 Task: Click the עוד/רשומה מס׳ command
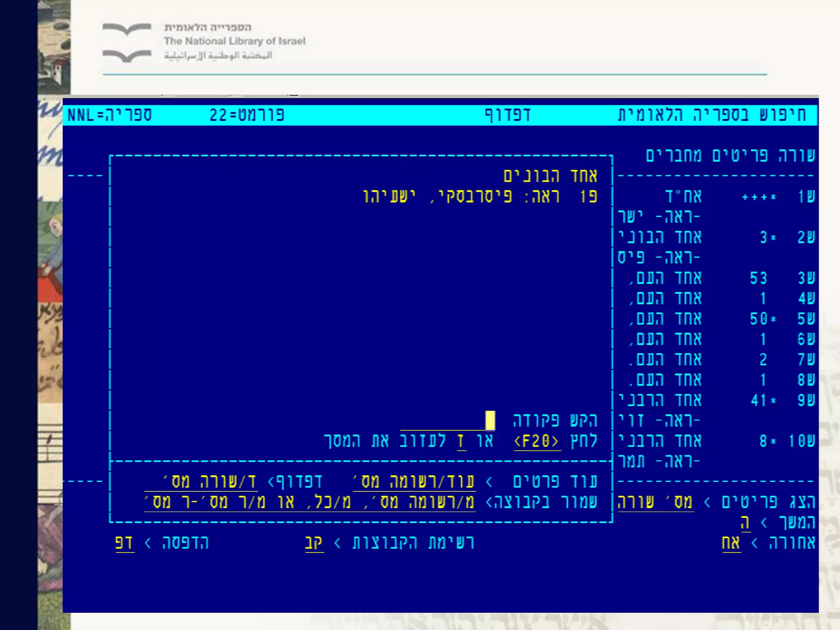414,482
